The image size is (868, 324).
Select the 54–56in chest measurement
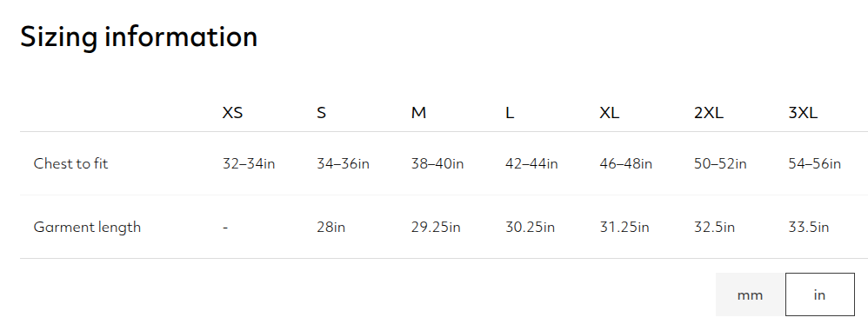814,163
